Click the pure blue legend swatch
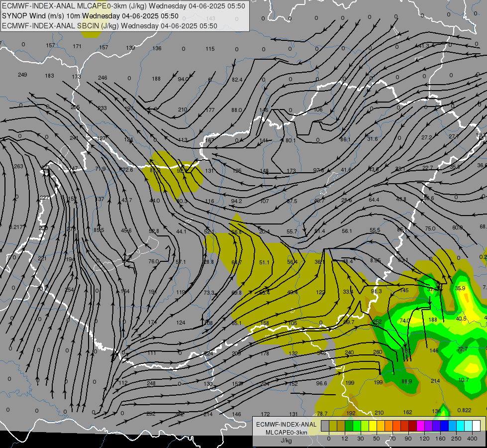This screenshot has width=487, height=448. (445, 426)
